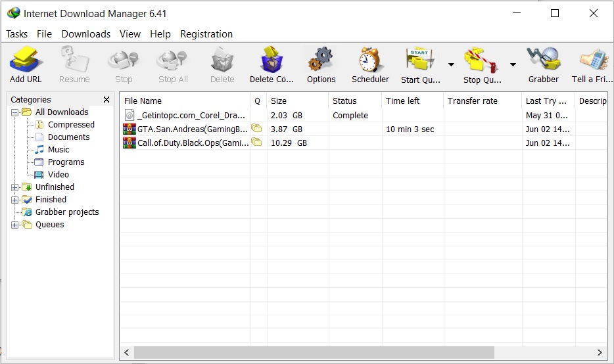Sort by Description column header

tap(591, 101)
